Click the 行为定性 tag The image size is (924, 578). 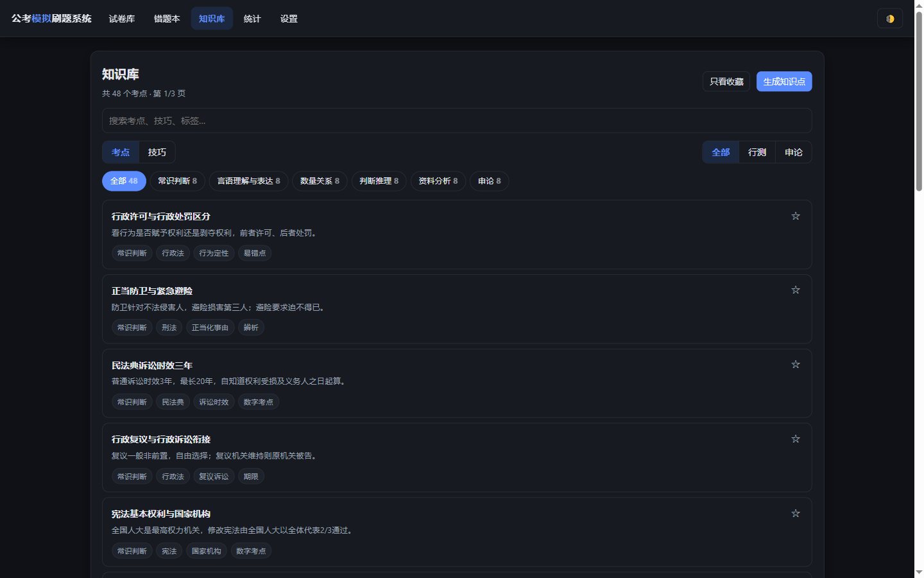click(214, 253)
